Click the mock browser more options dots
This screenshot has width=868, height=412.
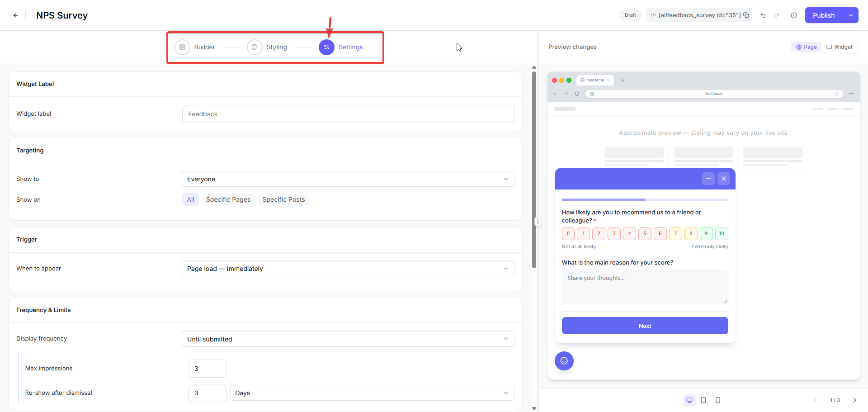coord(851,94)
